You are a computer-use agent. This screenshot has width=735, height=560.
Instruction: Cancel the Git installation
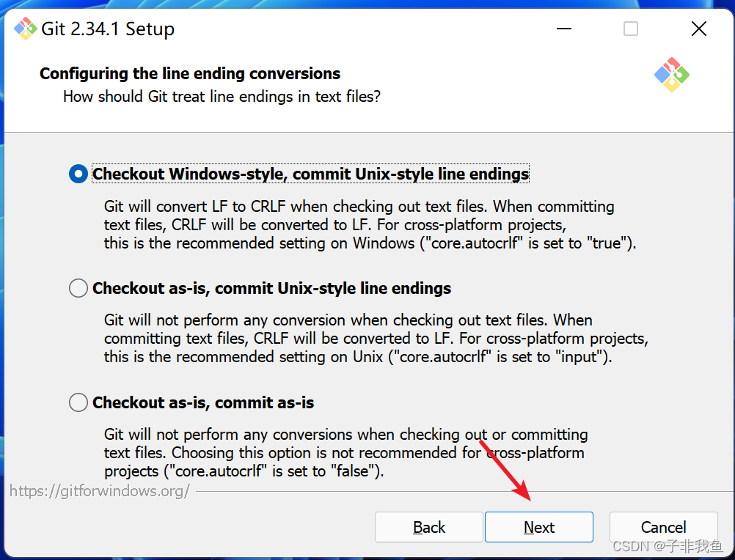(x=664, y=527)
